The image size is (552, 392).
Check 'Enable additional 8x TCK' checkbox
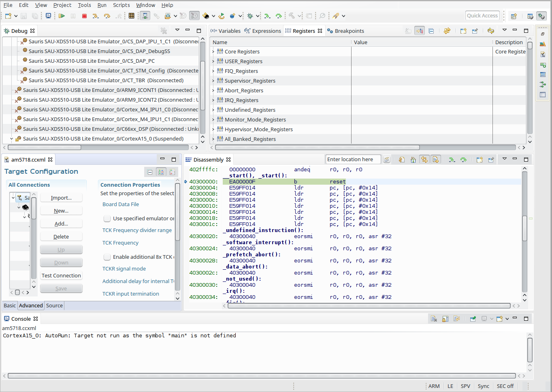pos(107,257)
